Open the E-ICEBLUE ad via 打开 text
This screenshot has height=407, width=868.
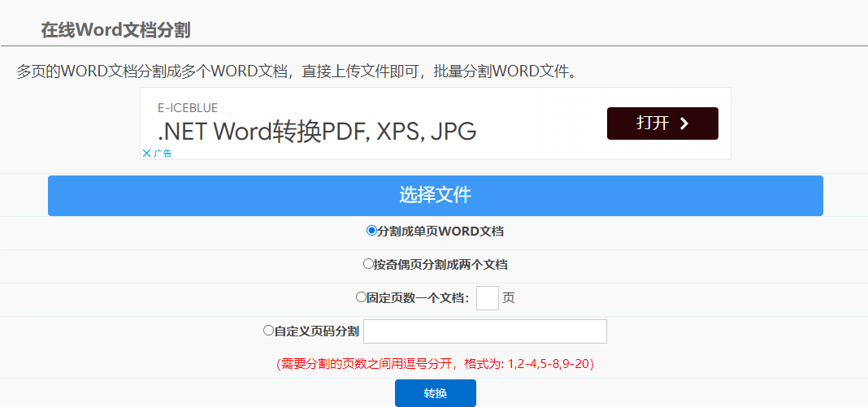(653, 123)
